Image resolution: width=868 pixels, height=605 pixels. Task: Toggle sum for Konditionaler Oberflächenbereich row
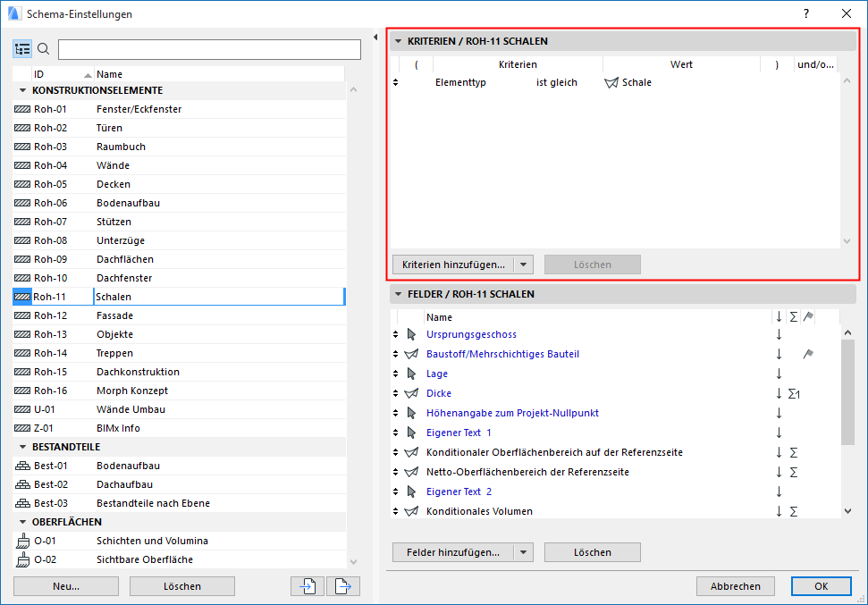coord(793,453)
